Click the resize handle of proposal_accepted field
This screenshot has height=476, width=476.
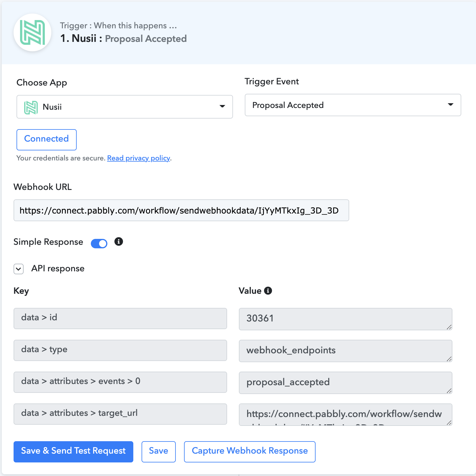tap(449, 390)
